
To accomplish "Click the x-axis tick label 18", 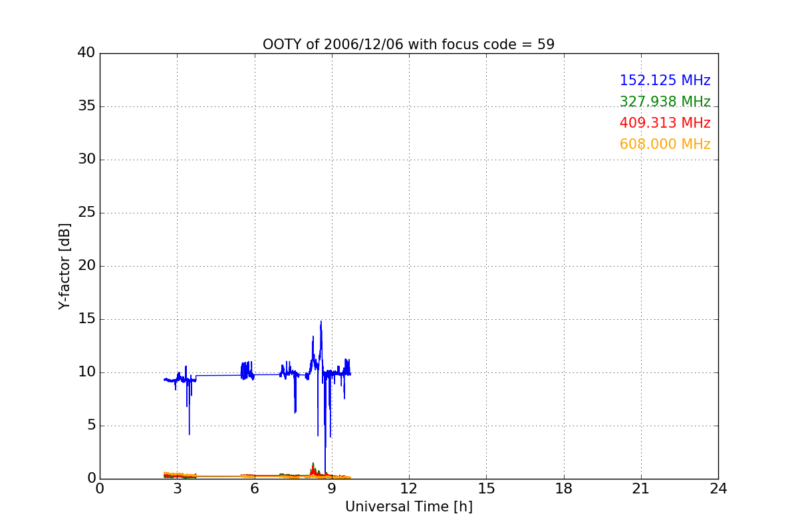I will pos(563,488).
